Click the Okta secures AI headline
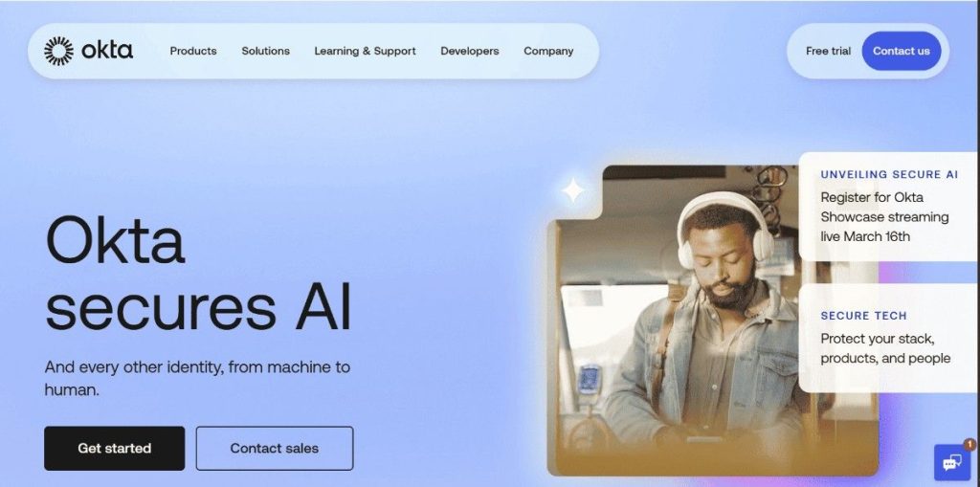Screen dimensions: 980x487 [199, 273]
